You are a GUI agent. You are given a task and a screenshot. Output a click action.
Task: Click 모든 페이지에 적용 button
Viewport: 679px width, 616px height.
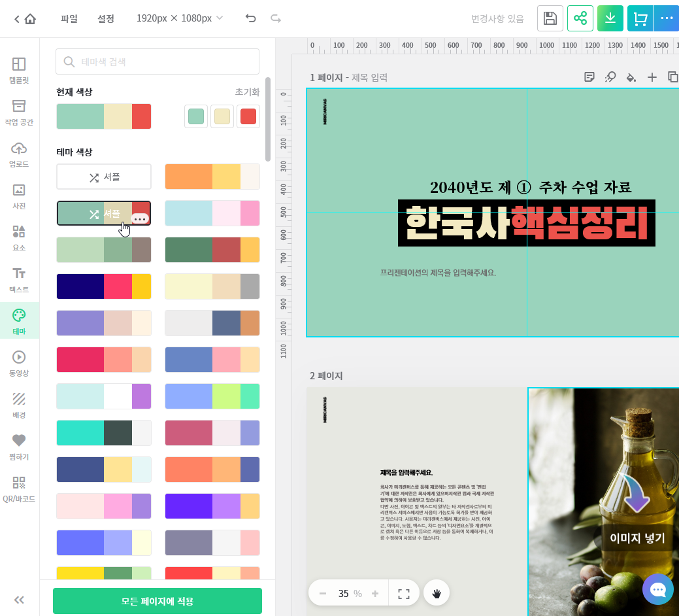point(157,601)
